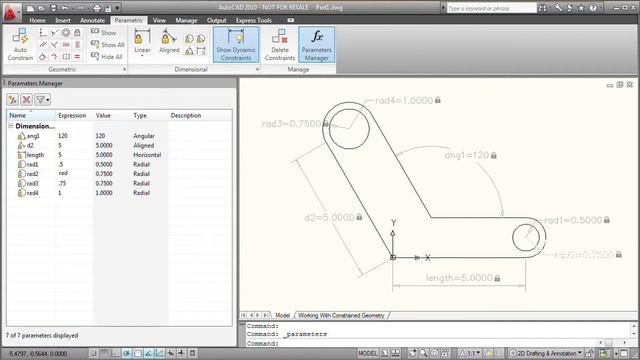Switch to the Express Tools ribbon tab
The height and width of the screenshot is (360, 640).
(253, 20)
